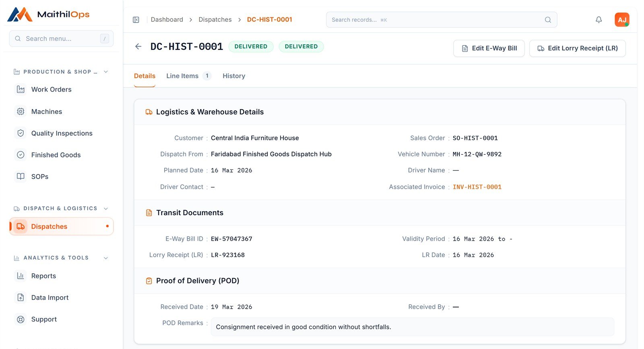Click the lorry receipt number LR-923168
The width and height of the screenshot is (644, 349).
[228, 255]
